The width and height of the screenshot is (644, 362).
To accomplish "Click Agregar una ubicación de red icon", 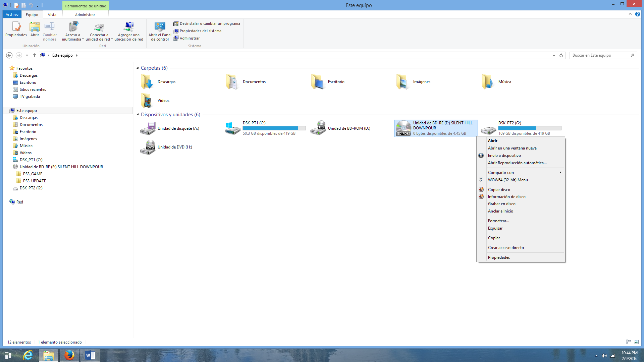I will 129,27.
